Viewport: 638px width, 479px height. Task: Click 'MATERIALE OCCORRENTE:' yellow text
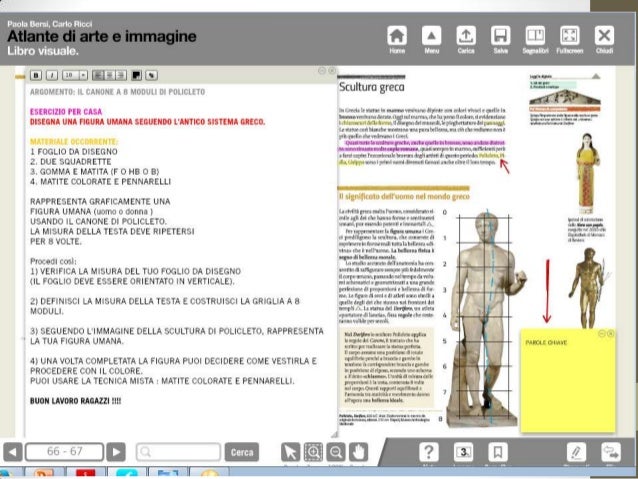[x=74, y=142]
